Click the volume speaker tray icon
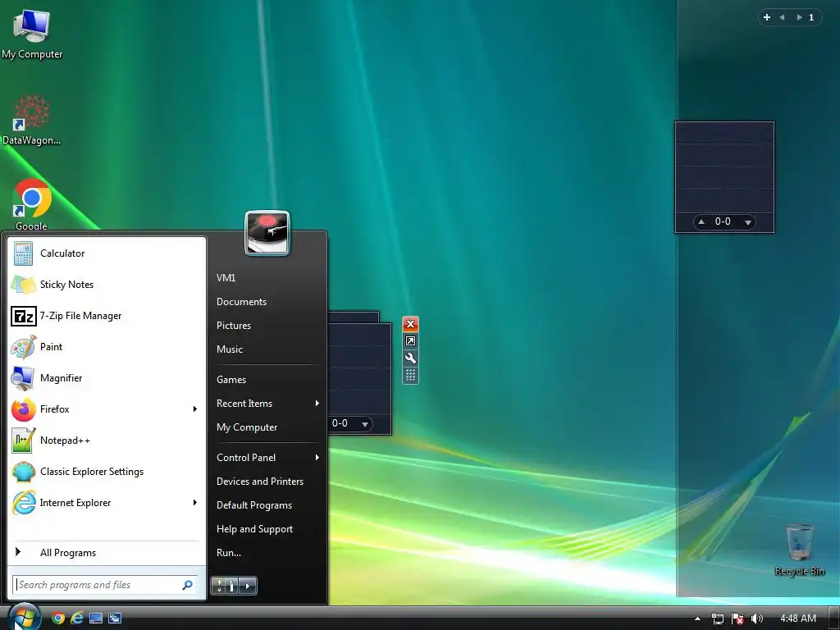840x630 pixels. pyautogui.click(x=756, y=619)
